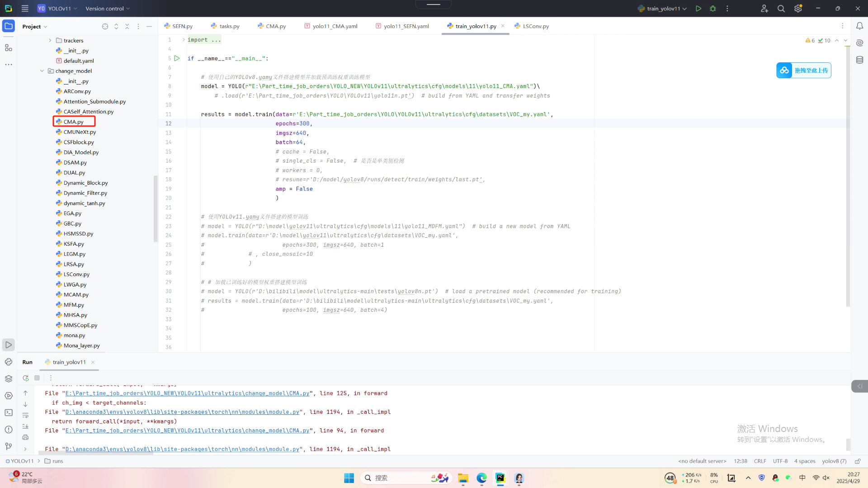Run train_yolov11 with the green play button

pyautogui.click(x=698, y=9)
